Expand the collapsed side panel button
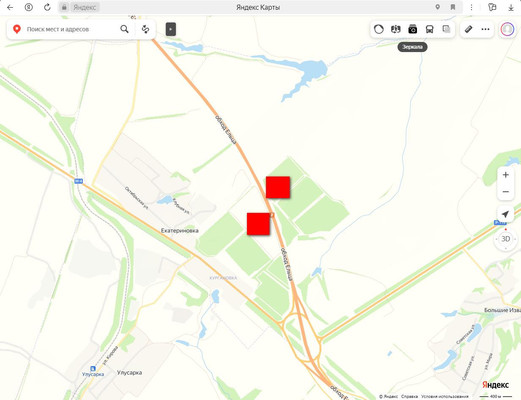 [x=171, y=29]
